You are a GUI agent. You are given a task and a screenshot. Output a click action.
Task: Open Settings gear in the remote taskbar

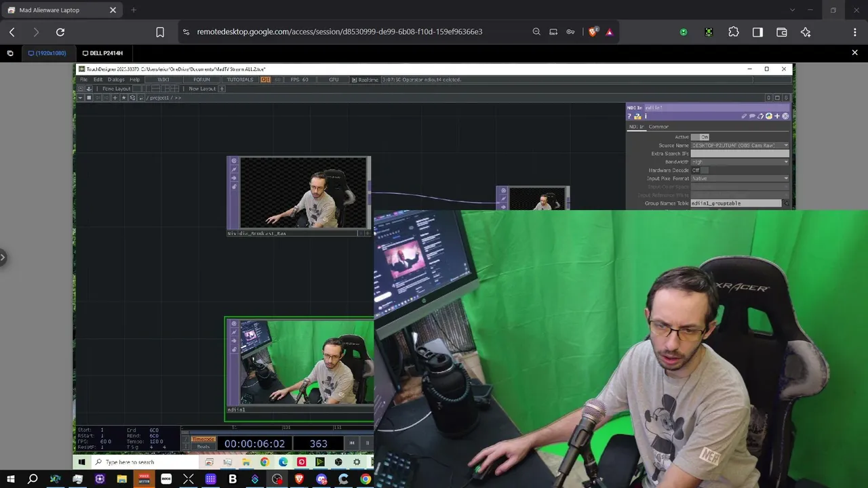click(357, 462)
